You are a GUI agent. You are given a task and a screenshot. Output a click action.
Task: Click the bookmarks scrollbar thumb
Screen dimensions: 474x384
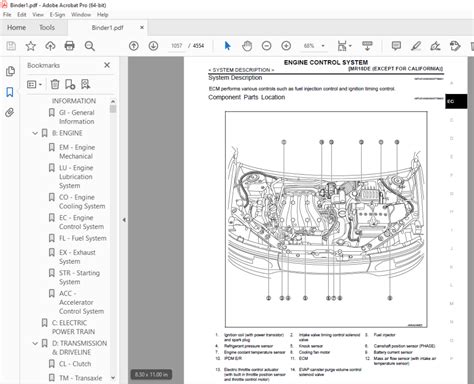pyautogui.click(x=113, y=109)
